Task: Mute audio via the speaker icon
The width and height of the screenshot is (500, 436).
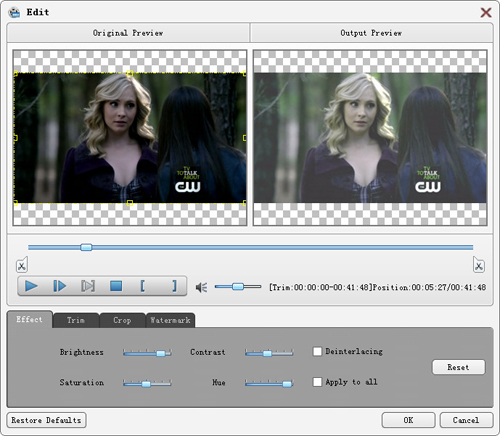Action: tap(202, 287)
